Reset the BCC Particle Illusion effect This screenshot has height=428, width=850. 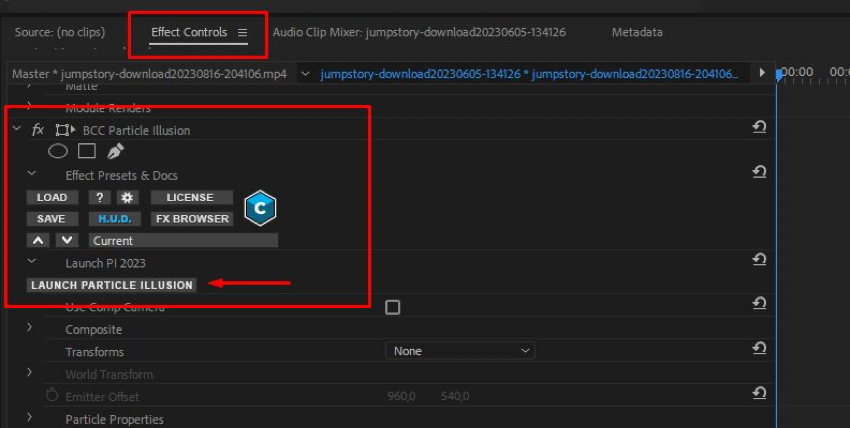759,127
